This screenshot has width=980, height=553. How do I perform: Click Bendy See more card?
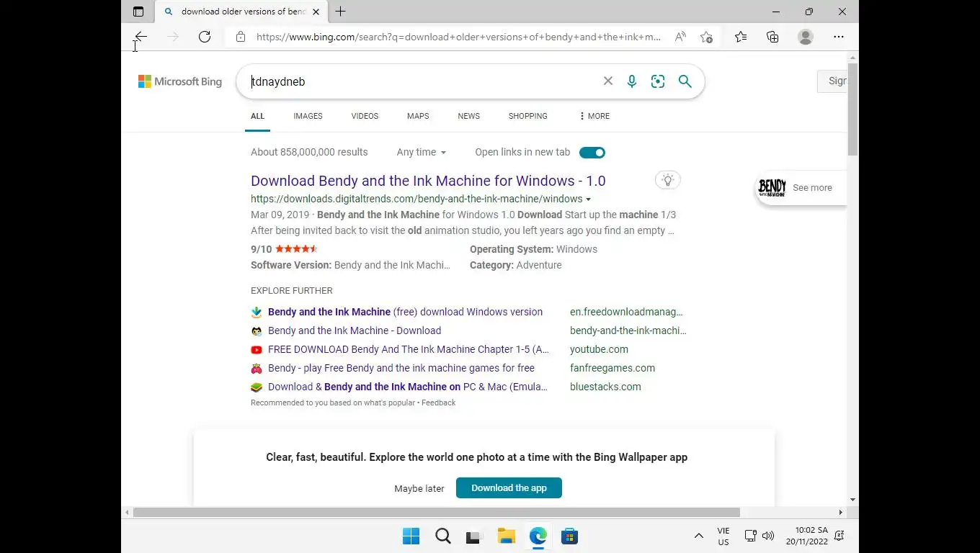click(800, 188)
